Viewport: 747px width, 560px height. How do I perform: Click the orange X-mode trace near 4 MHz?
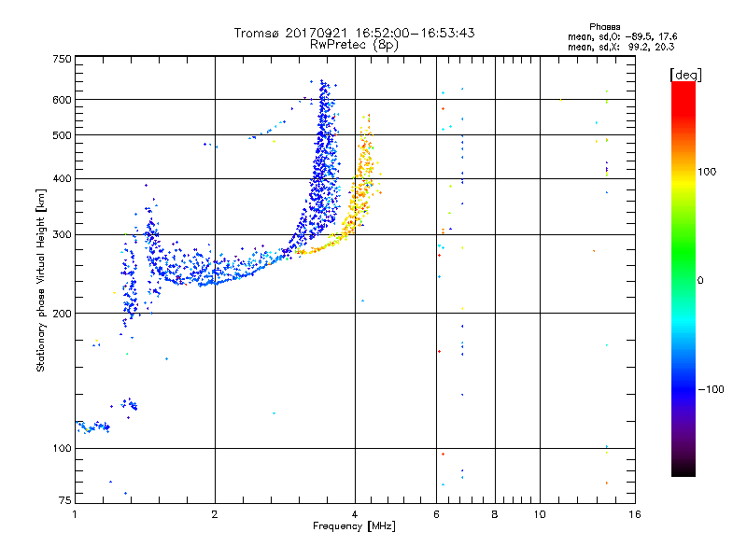(360, 190)
